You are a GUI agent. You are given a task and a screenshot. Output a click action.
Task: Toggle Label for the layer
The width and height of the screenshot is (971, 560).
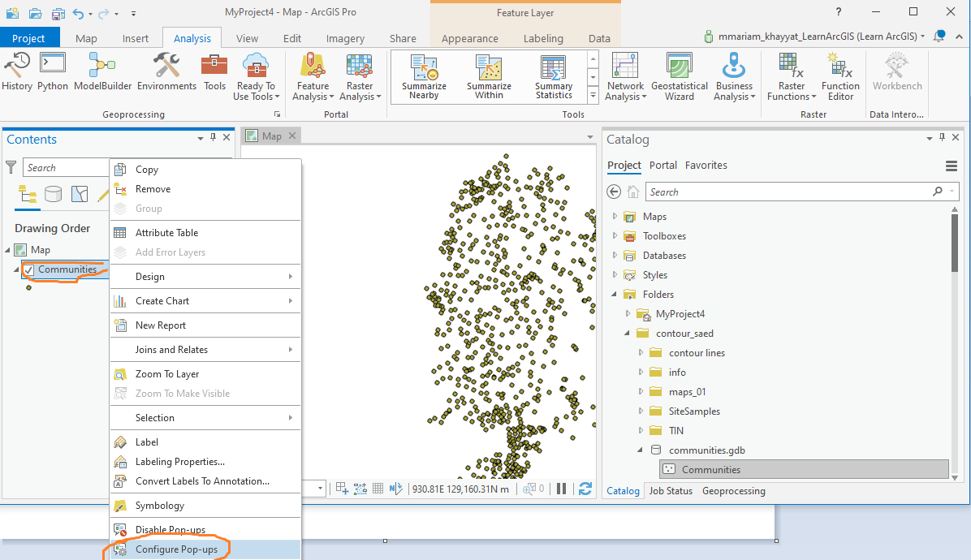coord(205,442)
